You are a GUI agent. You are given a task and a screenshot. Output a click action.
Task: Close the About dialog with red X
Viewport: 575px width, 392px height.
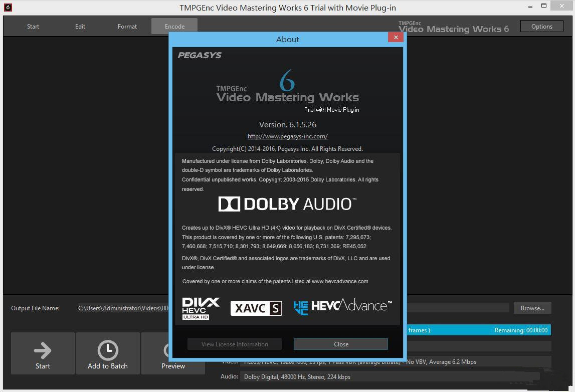pyautogui.click(x=396, y=37)
